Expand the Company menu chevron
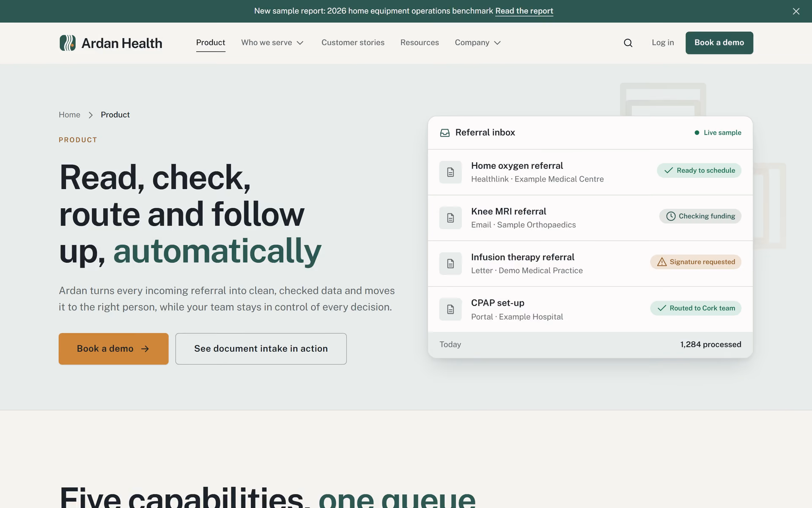Image resolution: width=812 pixels, height=508 pixels. click(497, 43)
